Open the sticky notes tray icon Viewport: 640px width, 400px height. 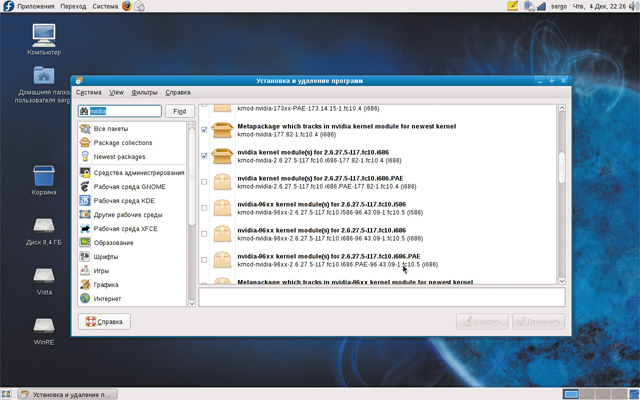[x=512, y=6]
